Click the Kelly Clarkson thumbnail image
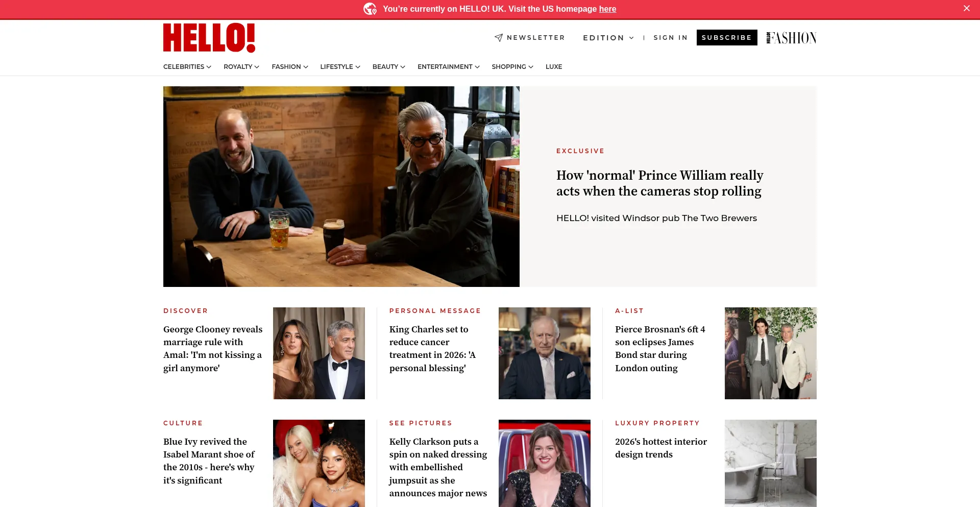The image size is (980, 507). point(545,463)
